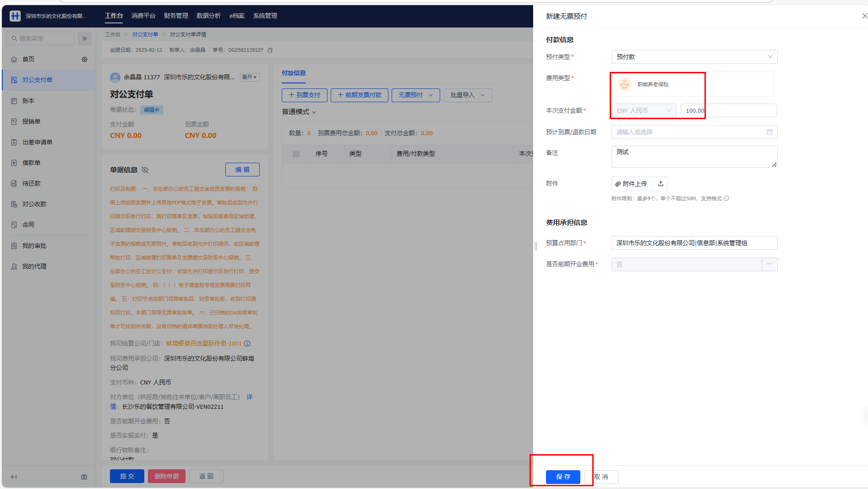Click the 报销单 sidebar icon
Screen dimensions: 868x489
pyautogui.click(x=14, y=121)
